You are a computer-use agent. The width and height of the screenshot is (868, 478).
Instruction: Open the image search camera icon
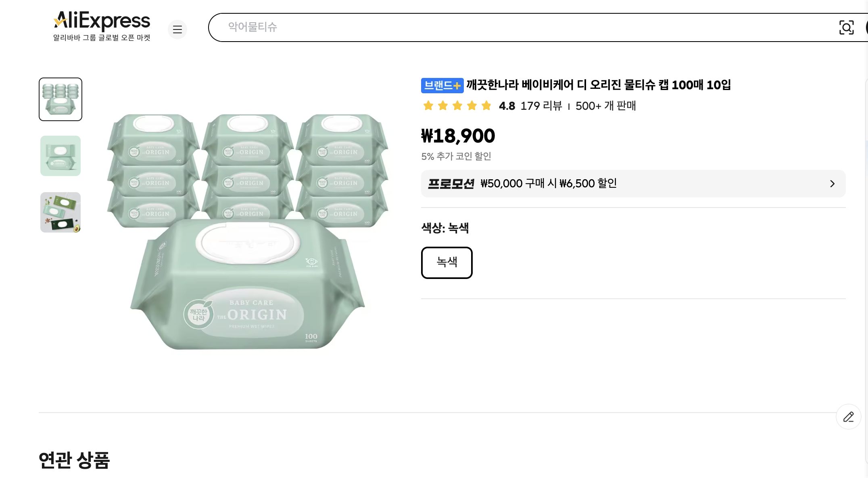coord(847,27)
